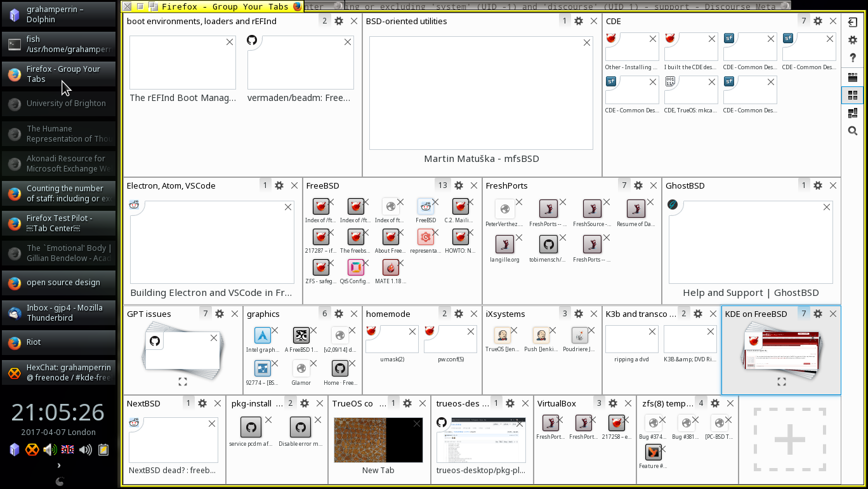
Task: Open the options gear for BSD-oriented utilities group
Action: (579, 21)
